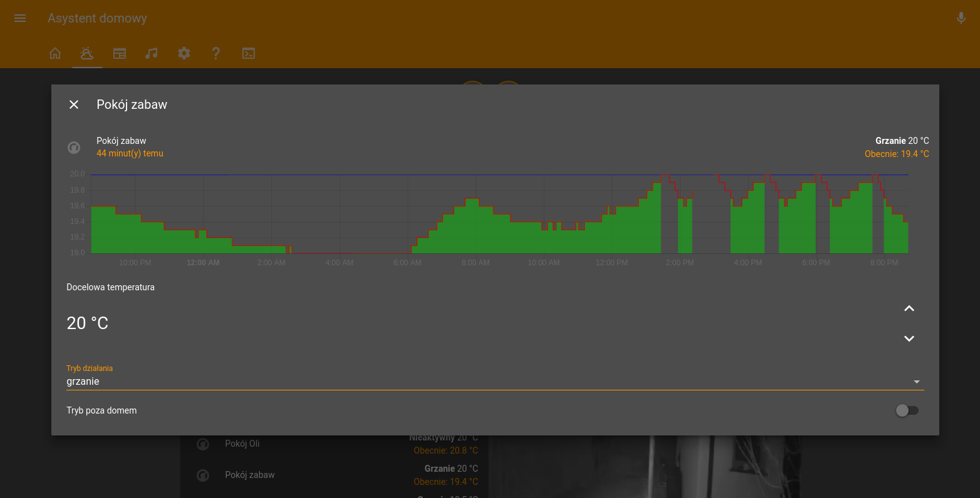Select the weather and climate tab icon
980x498 pixels.
tap(87, 53)
